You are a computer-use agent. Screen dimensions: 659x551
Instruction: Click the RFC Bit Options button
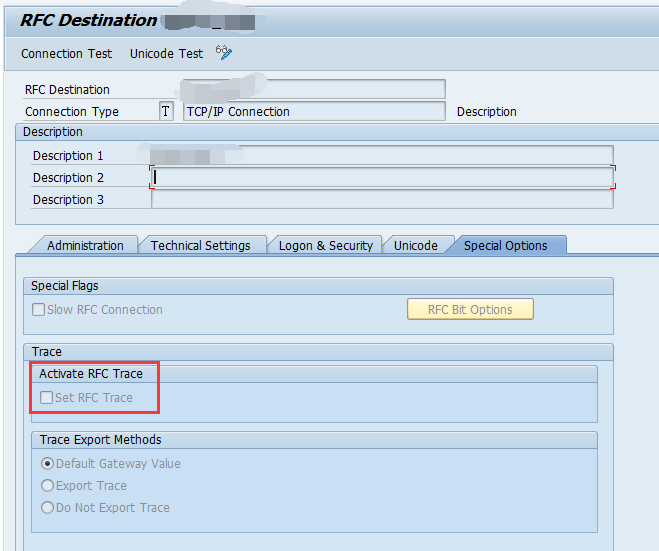coord(470,309)
